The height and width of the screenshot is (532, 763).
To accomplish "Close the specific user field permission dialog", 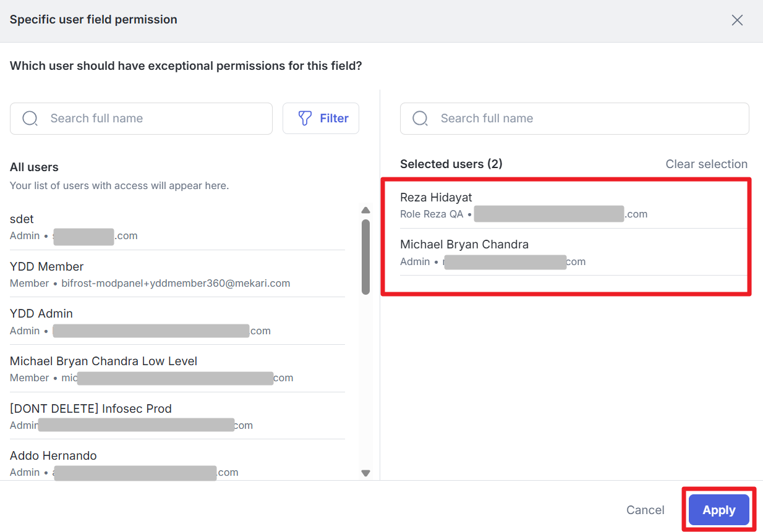I will [737, 20].
